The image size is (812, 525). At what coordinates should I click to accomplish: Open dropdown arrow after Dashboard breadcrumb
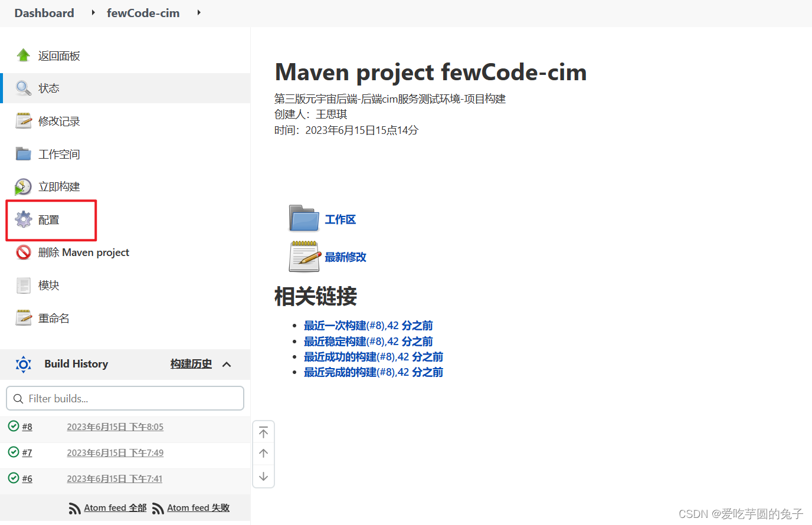[93, 12]
